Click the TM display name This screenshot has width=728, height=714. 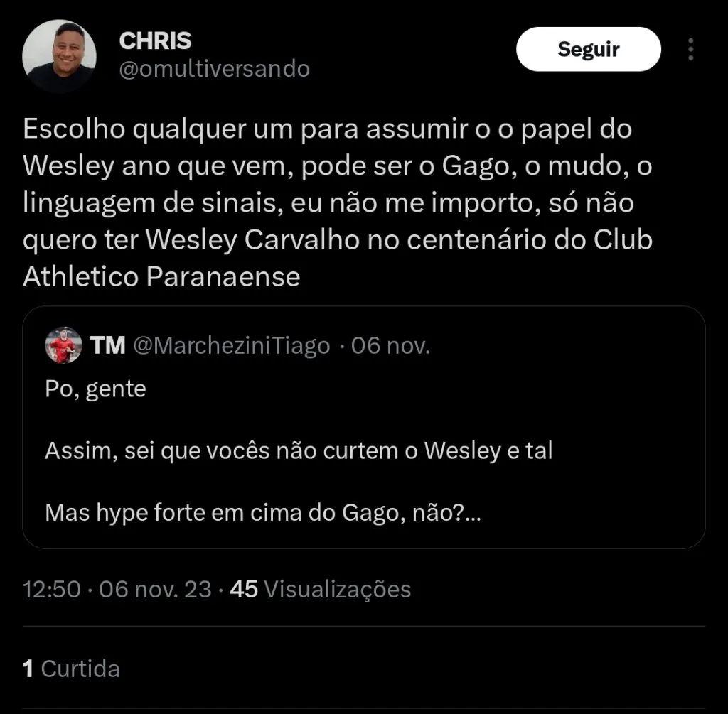click(108, 346)
